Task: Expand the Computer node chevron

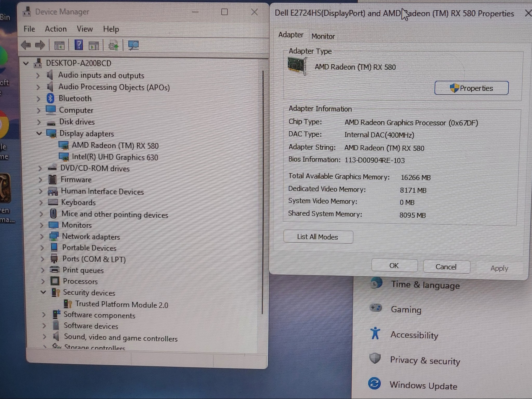Action: (38, 110)
